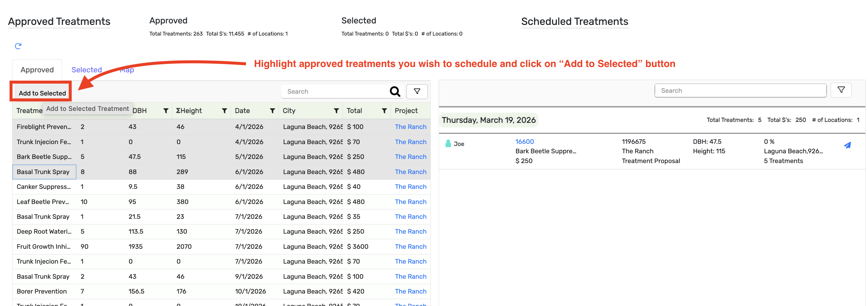868x306 pixels.
Task: Click the Add to Selected button
Action: point(43,93)
